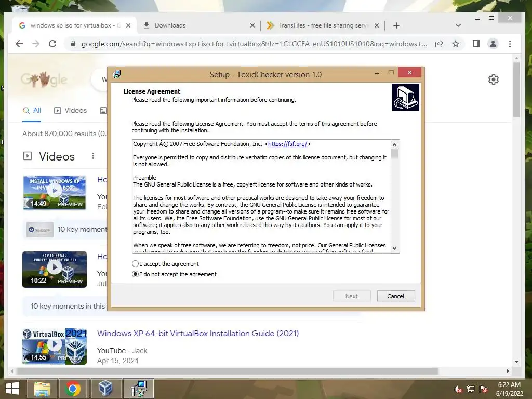Open 'Windows XP 64-bit VirtualBox Installation Guide (2021)' link
Screen dimensions: 532x399
click(x=198, y=333)
